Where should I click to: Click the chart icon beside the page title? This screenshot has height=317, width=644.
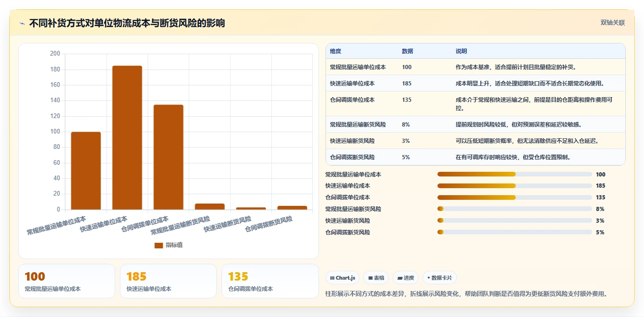22,23
